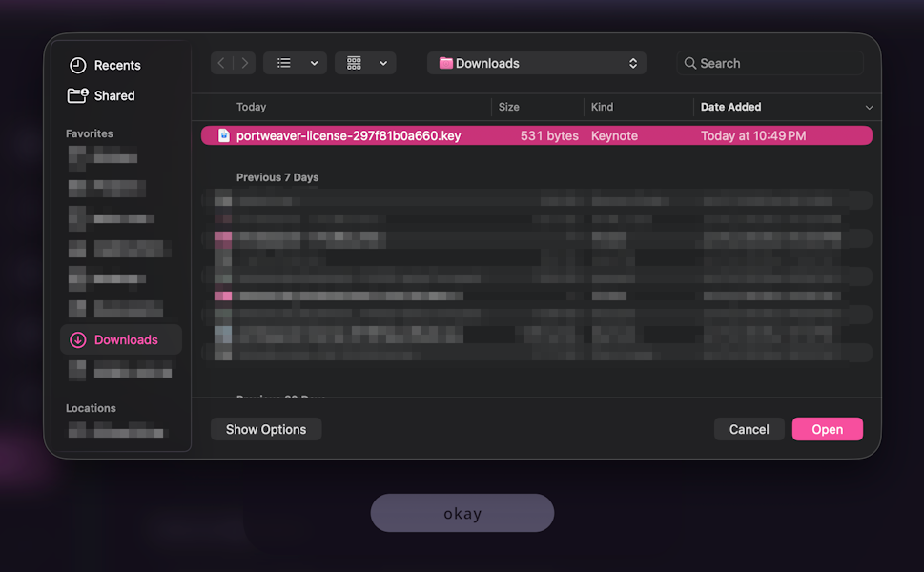Screen dimensions: 924x572
Task: Click the Keynote file icon on portweaver row
Action: 224,135
